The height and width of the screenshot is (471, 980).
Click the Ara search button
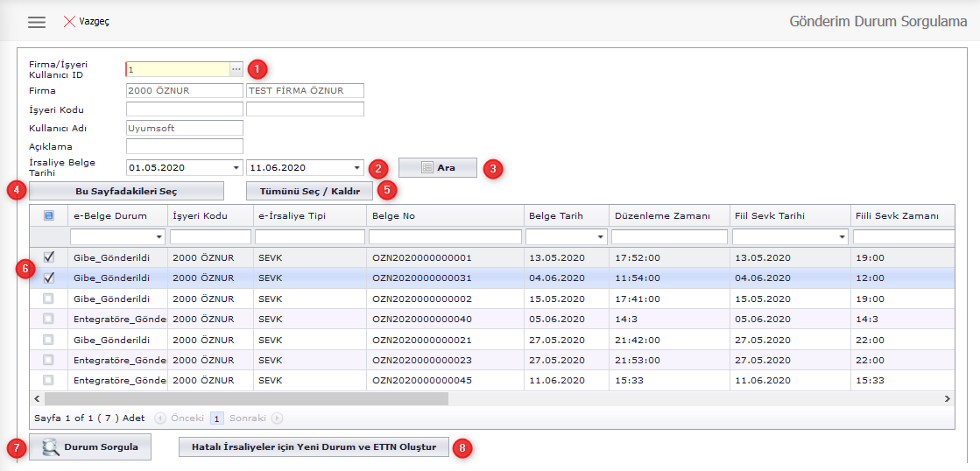click(438, 167)
